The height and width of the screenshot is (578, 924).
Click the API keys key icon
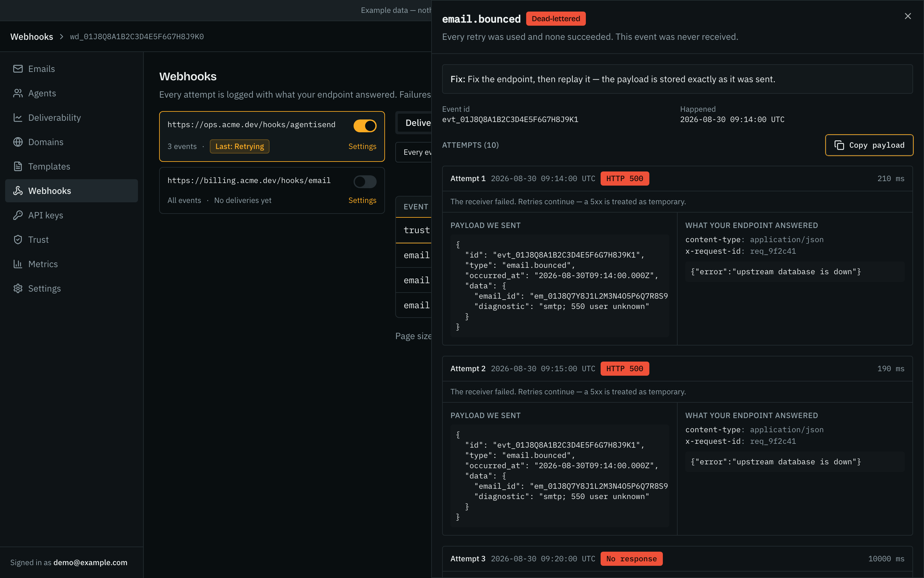(18, 215)
